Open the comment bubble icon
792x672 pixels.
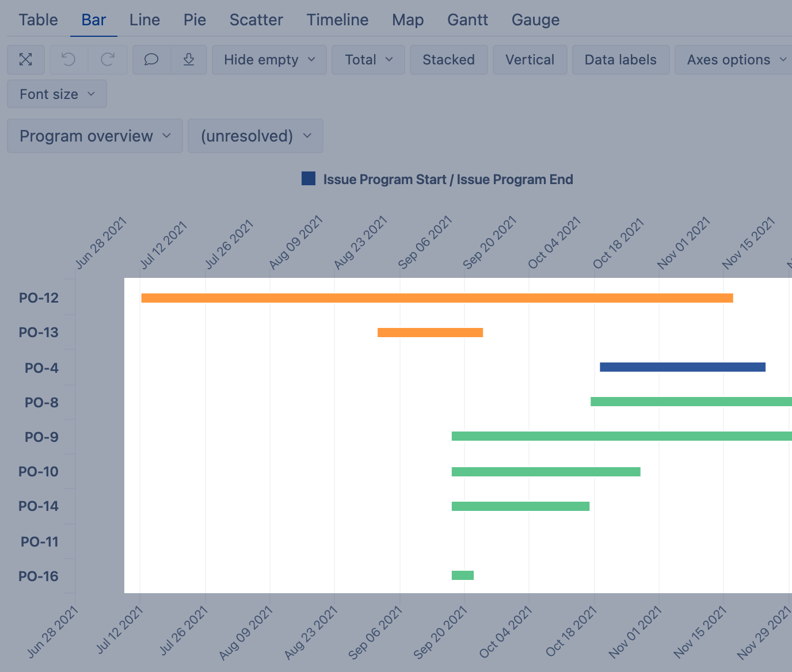click(x=151, y=60)
